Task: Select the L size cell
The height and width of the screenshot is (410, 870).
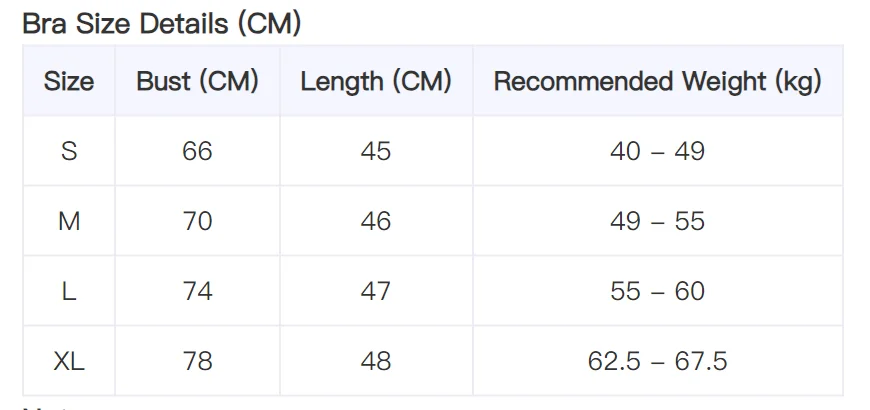Action: (x=69, y=291)
